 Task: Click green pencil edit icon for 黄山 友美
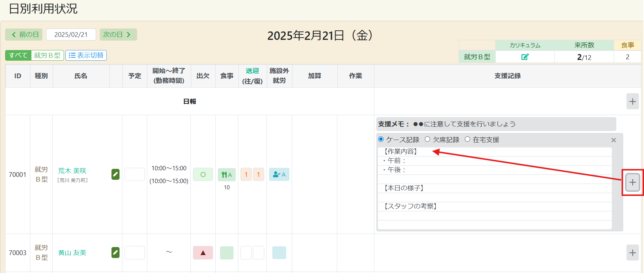click(115, 253)
